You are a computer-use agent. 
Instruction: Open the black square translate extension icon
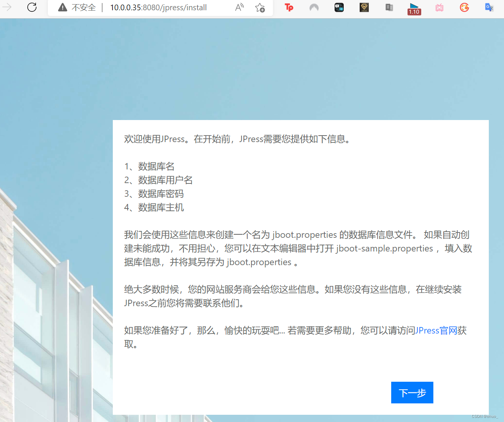(339, 7)
